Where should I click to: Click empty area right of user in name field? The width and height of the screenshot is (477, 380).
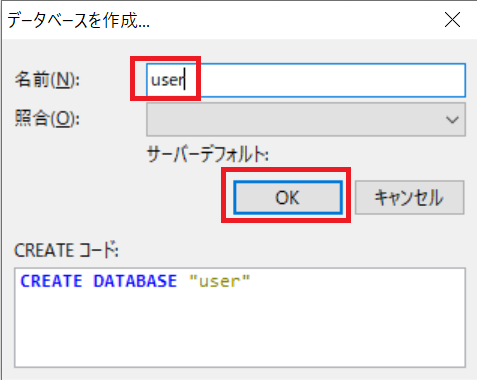pos(323,80)
